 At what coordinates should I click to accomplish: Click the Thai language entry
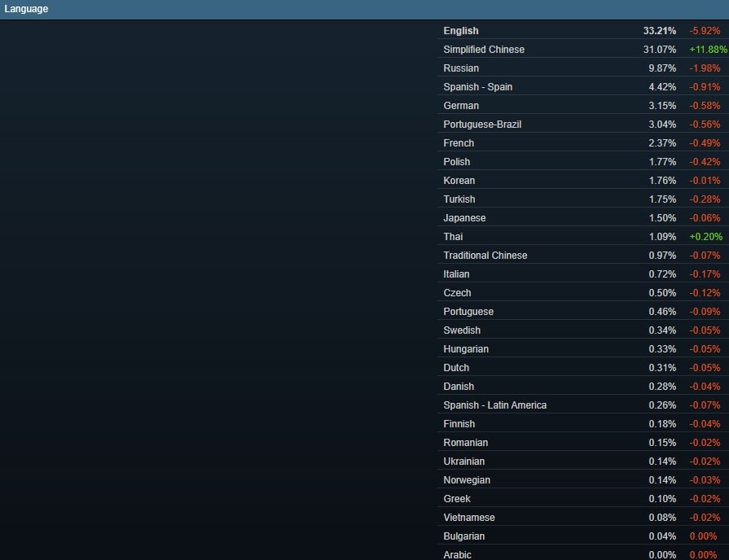pos(583,237)
